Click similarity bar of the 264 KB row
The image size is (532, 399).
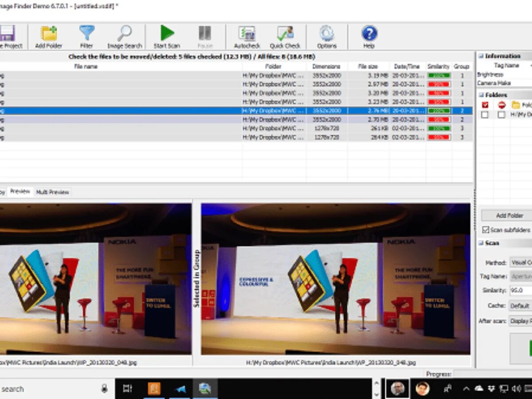pos(439,137)
